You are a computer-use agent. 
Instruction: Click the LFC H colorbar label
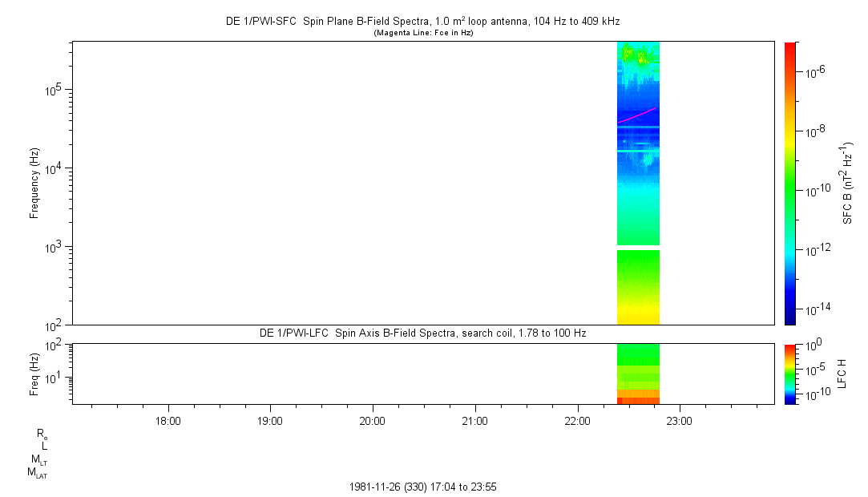coord(842,374)
